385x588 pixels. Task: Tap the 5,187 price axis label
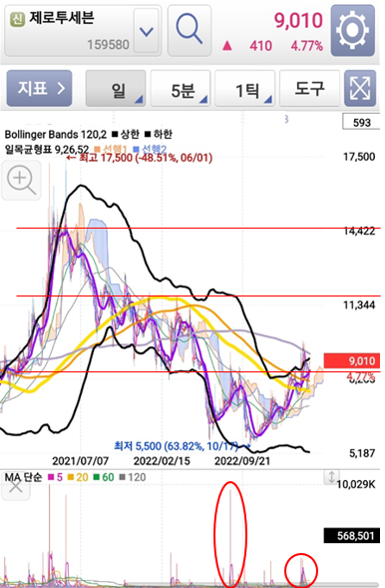tap(362, 453)
